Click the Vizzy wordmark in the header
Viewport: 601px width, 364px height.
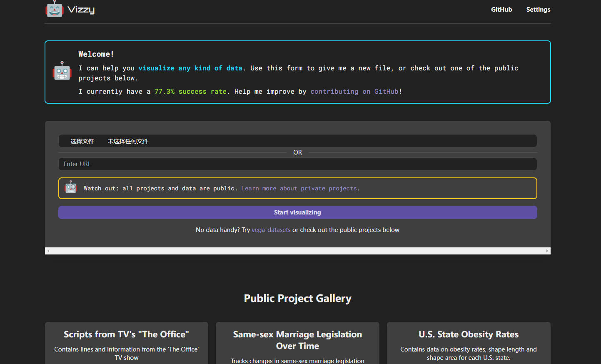[81, 10]
